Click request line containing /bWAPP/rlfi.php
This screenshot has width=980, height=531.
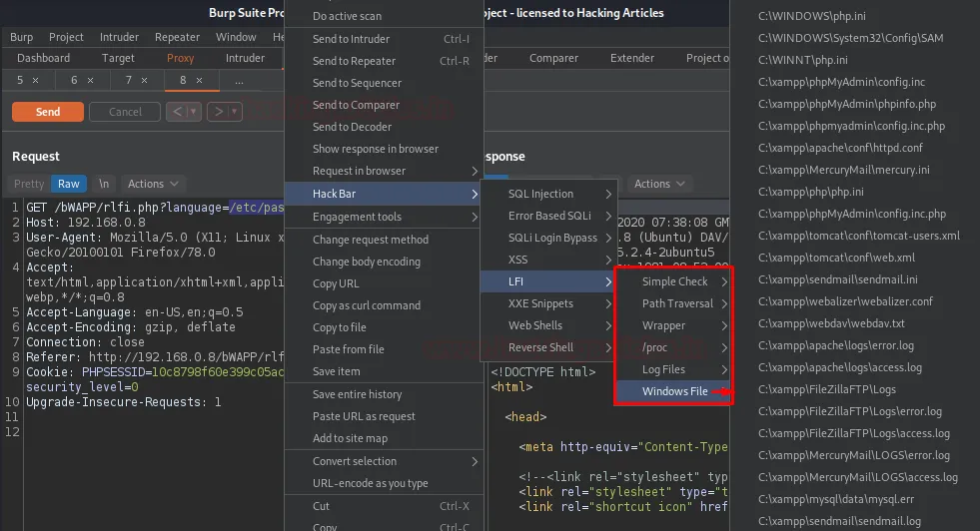pyautogui.click(x=155, y=208)
